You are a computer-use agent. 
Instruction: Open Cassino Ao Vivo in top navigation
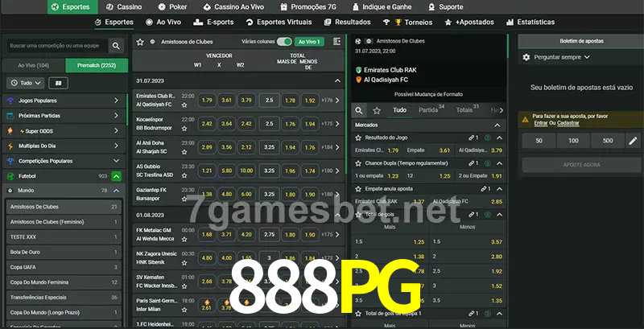[x=233, y=7]
